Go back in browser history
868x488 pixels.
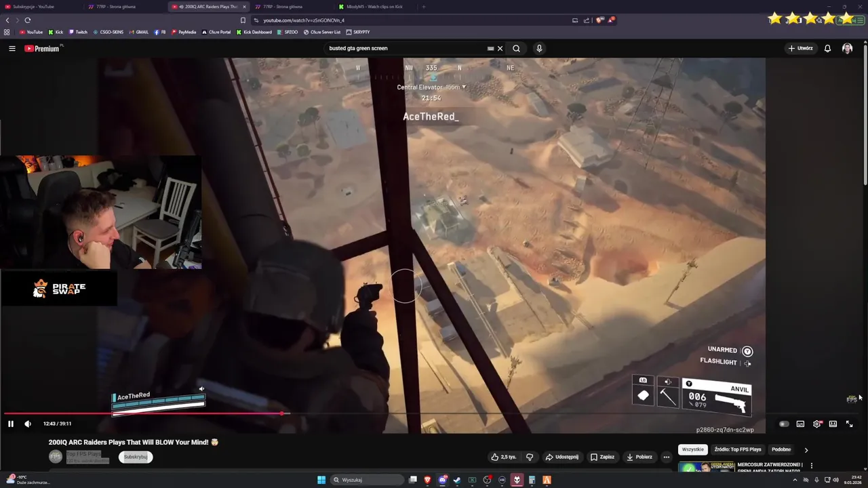(x=7, y=20)
